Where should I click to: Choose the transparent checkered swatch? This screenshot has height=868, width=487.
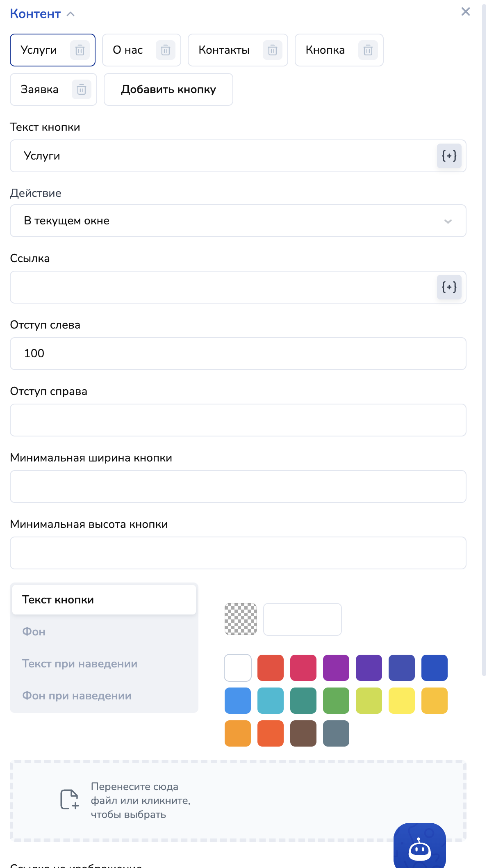pos(241,619)
